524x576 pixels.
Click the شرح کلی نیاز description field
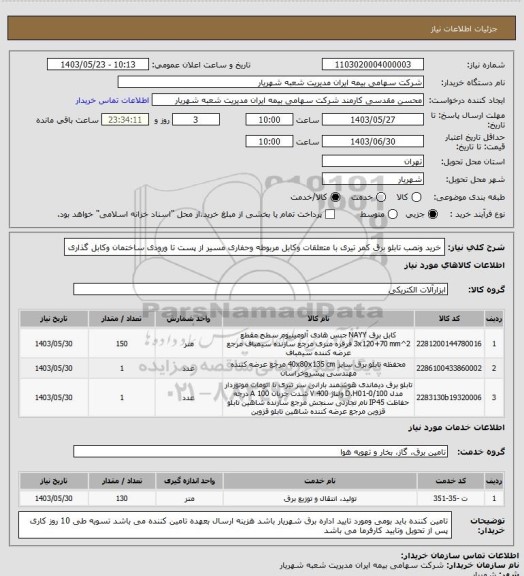pos(254,248)
